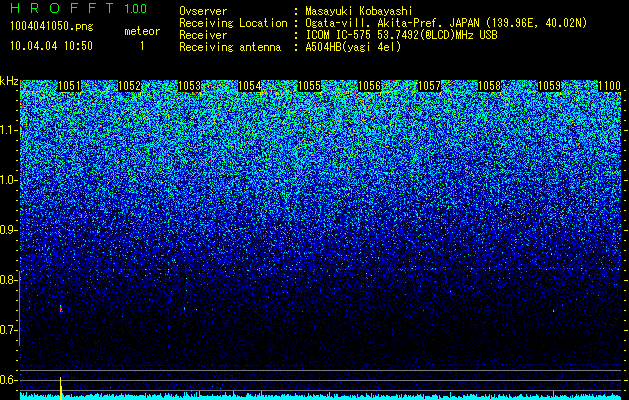Click the meteor label

click(x=142, y=31)
